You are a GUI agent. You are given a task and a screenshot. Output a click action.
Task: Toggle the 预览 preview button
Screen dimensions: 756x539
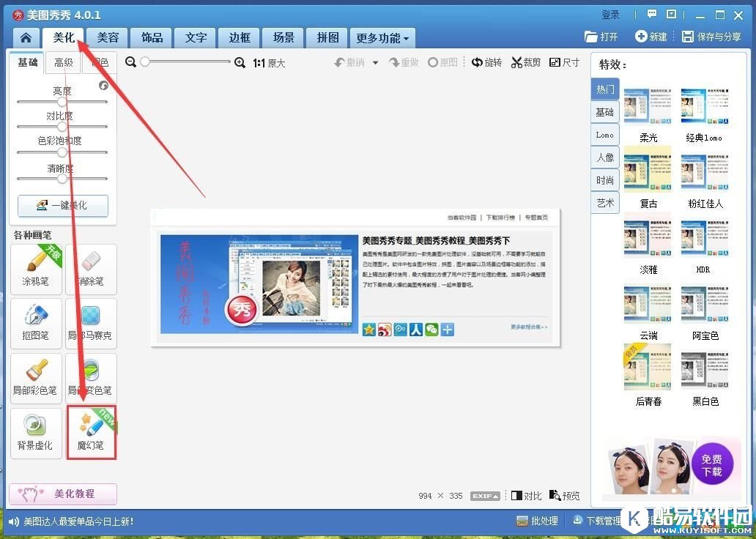(x=564, y=496)
